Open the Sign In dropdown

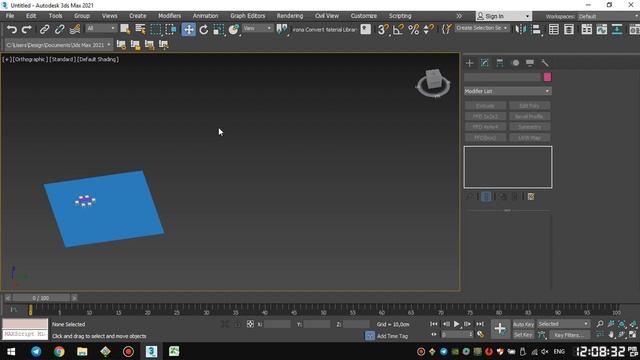504,16
